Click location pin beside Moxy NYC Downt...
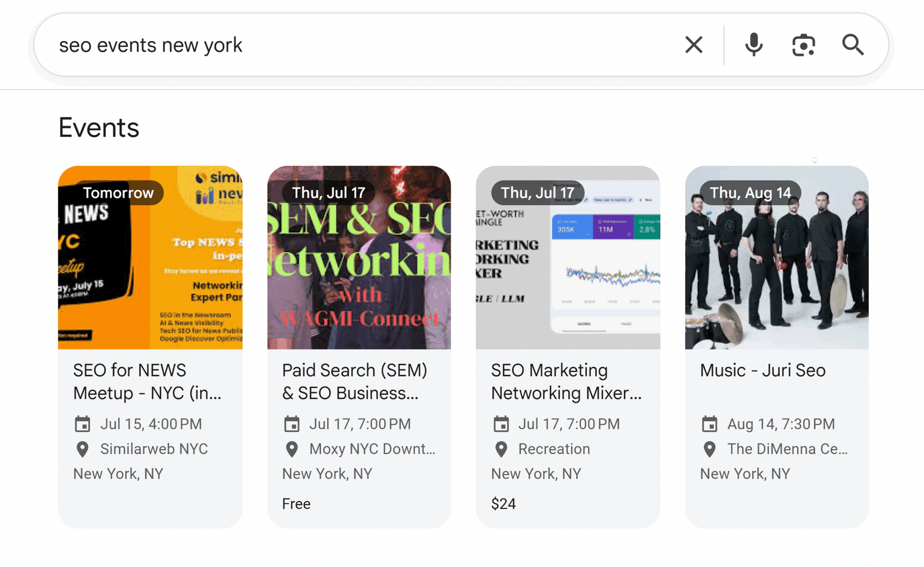Viewport: 924px width, 567px height. [291, 449]
